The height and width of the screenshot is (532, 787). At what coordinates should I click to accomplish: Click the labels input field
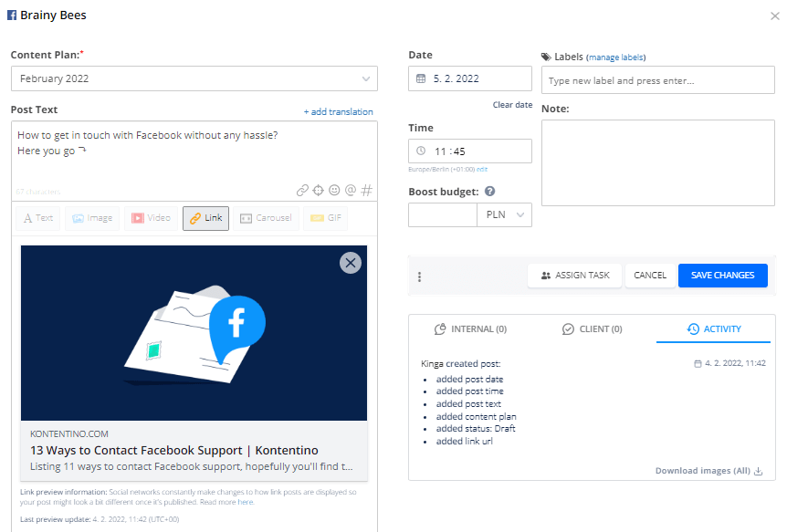[x=658, y=81]
